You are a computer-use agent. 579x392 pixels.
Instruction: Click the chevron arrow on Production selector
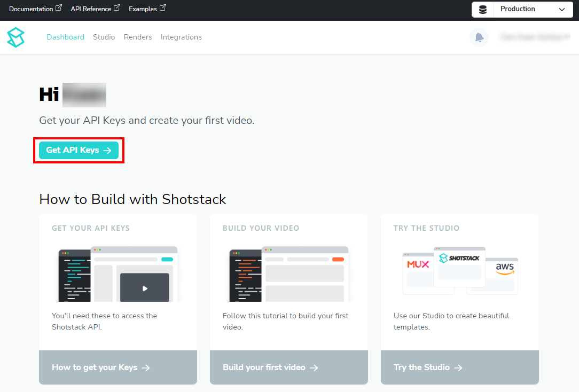pyautogui.click(x=561, y=10)
